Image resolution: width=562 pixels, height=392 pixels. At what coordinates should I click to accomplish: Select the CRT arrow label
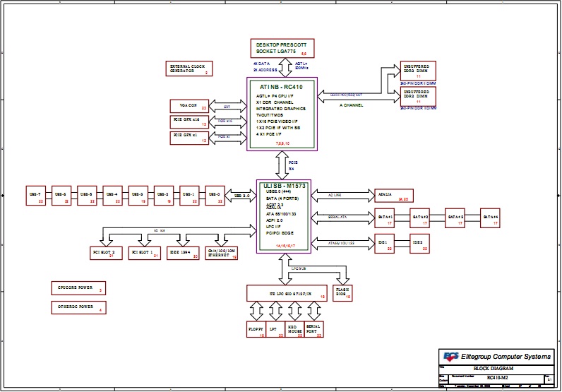[227, 107]
